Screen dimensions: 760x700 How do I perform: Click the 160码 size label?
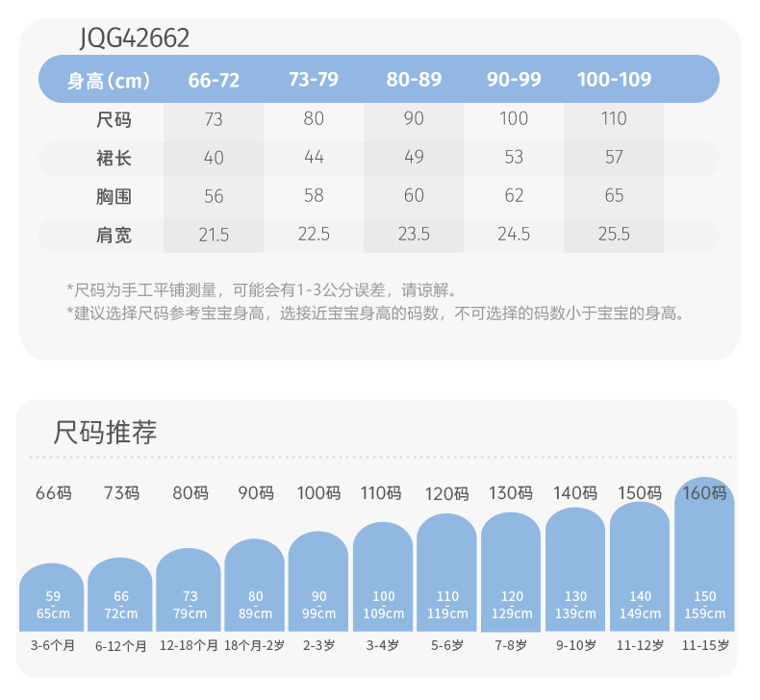[704, 493]
